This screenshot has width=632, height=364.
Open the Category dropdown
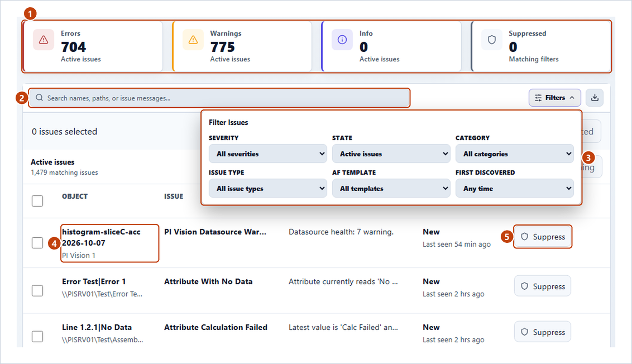[x=514, y=154]
